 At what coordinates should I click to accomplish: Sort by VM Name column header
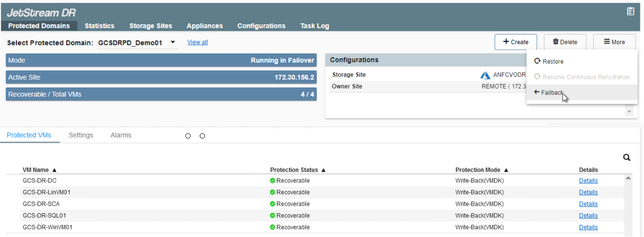click(40, 170)
